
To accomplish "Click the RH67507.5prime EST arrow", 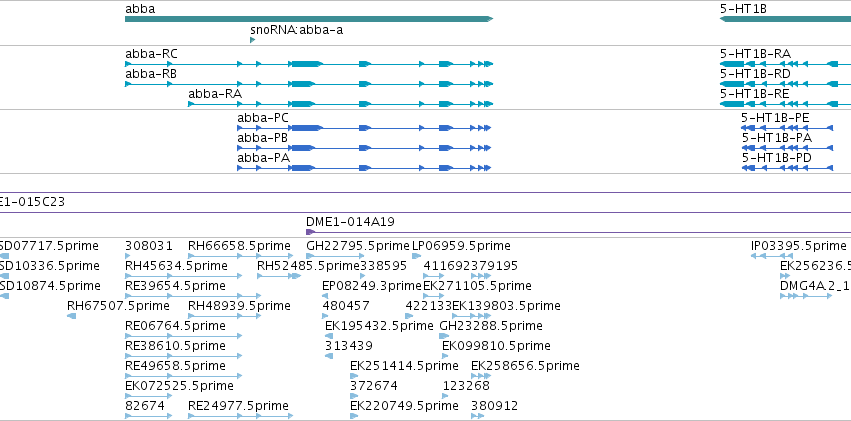I will click(71, 316).
